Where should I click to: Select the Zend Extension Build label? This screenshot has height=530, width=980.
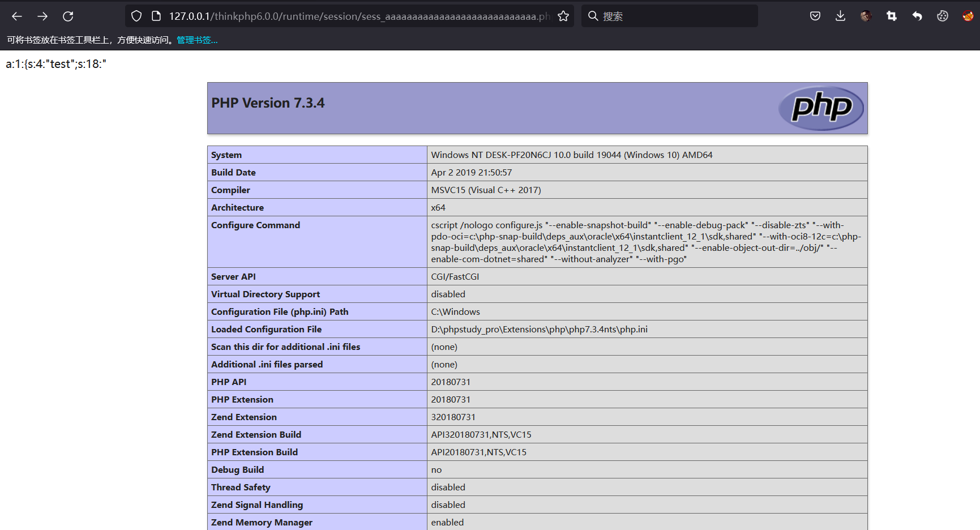point(256,435)
